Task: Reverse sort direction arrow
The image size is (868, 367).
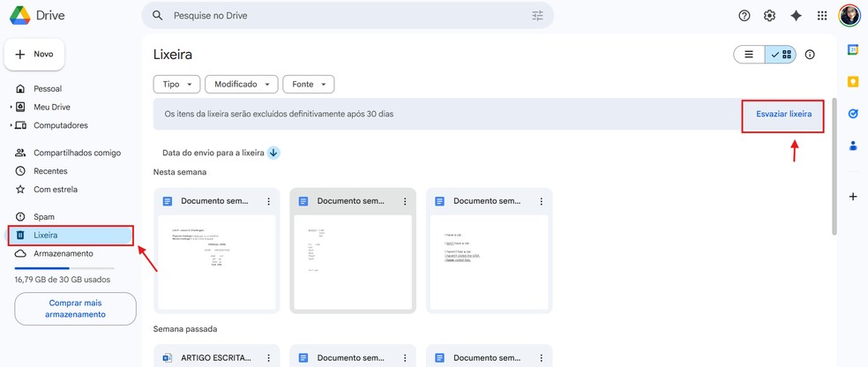Action: 273,153
